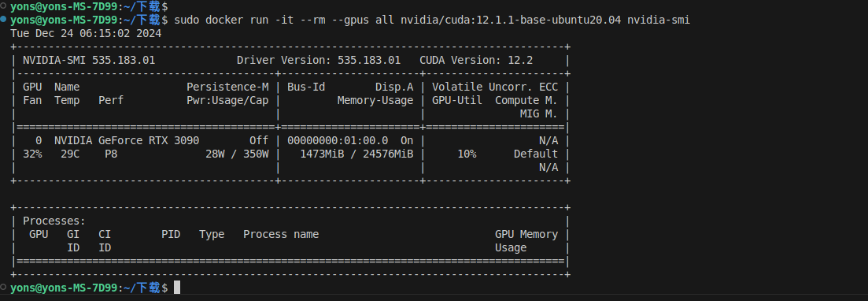
Task: Click the terminal cursor block at the last prompt
Action: point(177,287)
